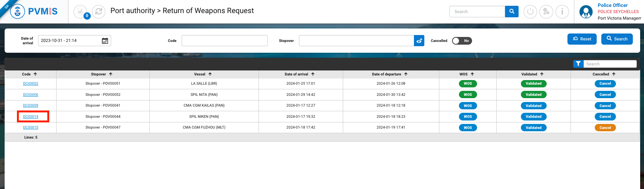Toggle Validated status for DC00009 row
This screenshot has width=644, height=189.
533,105
